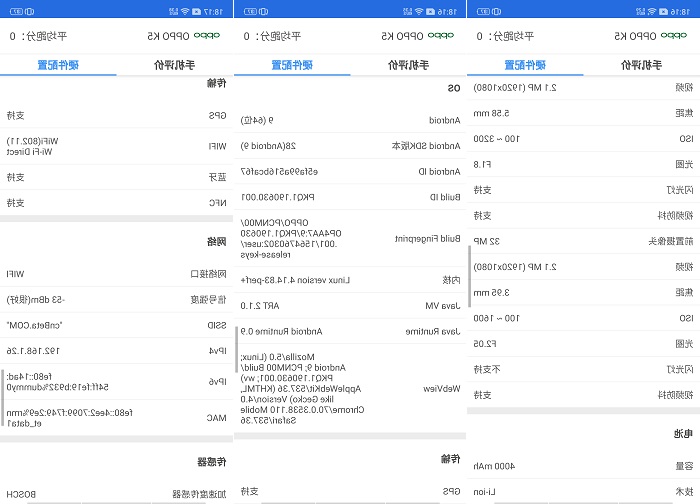Select the 容量 4000 mAh row
Viewport: 700px width, 504px height.
coord(583,466)
